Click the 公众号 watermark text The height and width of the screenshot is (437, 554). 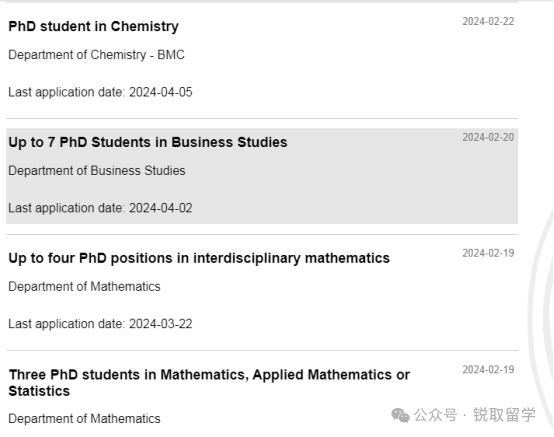pyautogui.click(x=435, y=415)
